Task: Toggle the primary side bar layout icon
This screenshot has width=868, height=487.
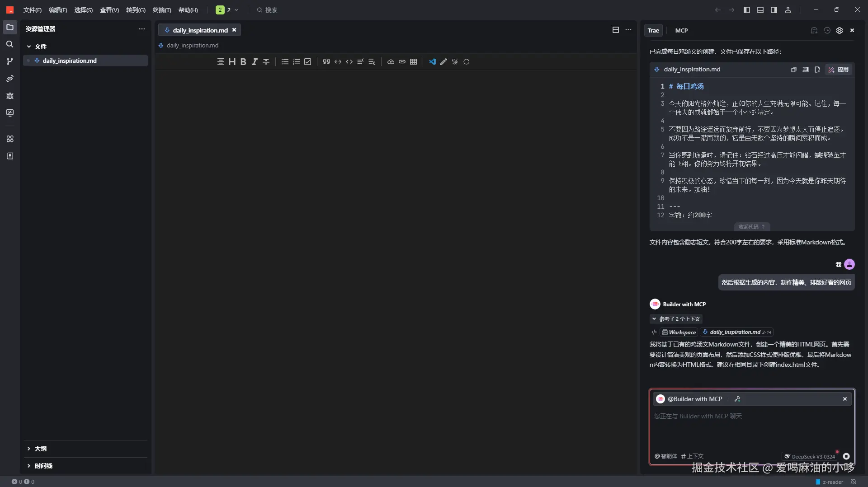Action: 746,10
